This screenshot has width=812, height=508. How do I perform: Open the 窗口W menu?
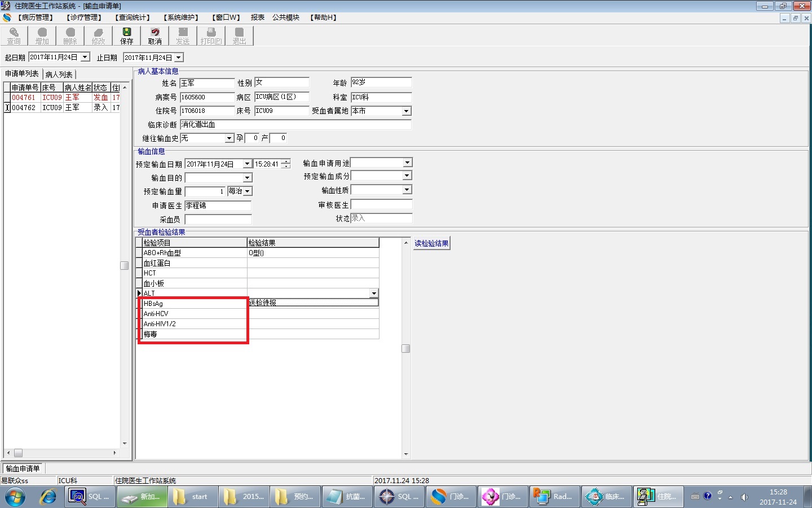(x=226, y=17)
